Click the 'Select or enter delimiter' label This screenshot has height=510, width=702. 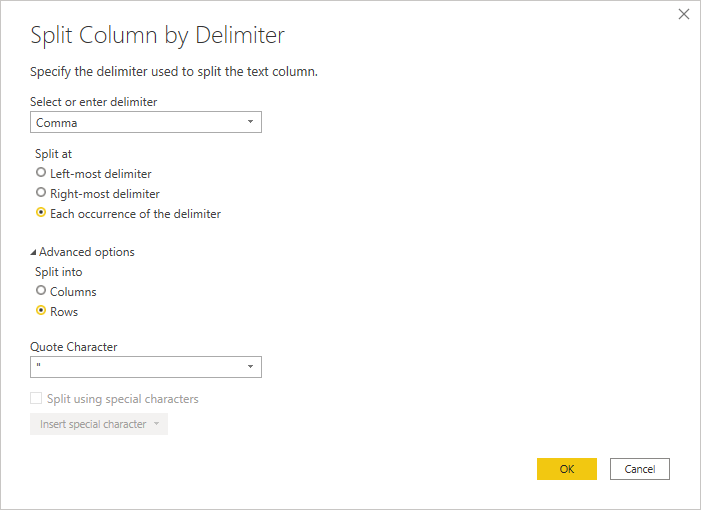[94, 102]
